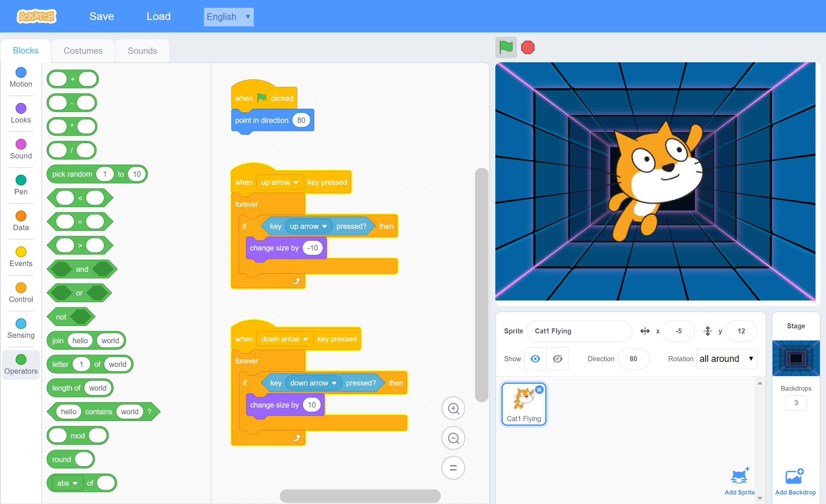Select the Looks category circle
The width and height of the screenshot is (826, 504).
tap(21, 108)
